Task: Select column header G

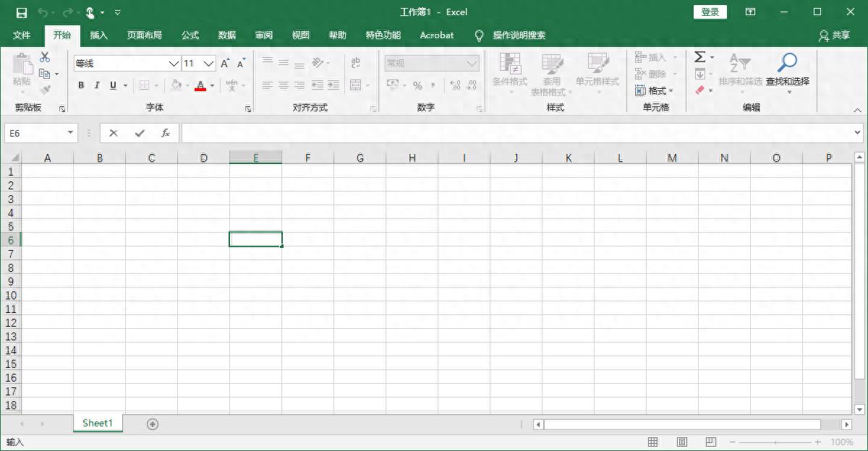Action: (x=360, y=158)
